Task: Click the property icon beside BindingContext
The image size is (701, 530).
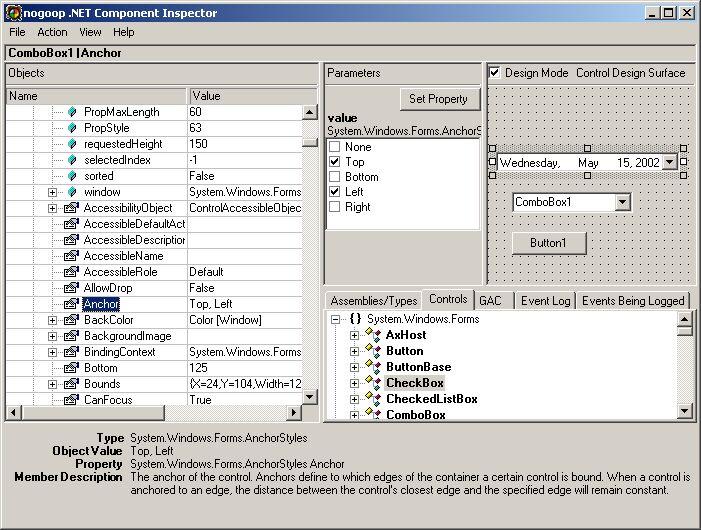Action: (x=72, y=352)
